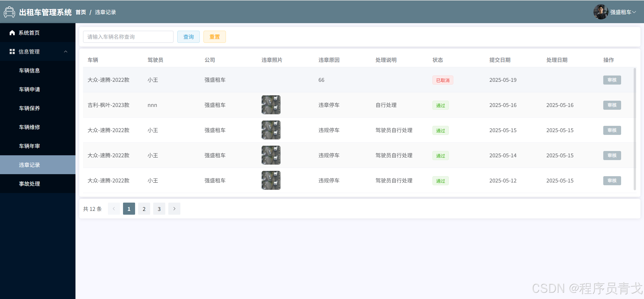This screenshot has width=644, height=299.
Task: Navigate to 车辆保养 sidebar item
Action: (x=29, y=108)
